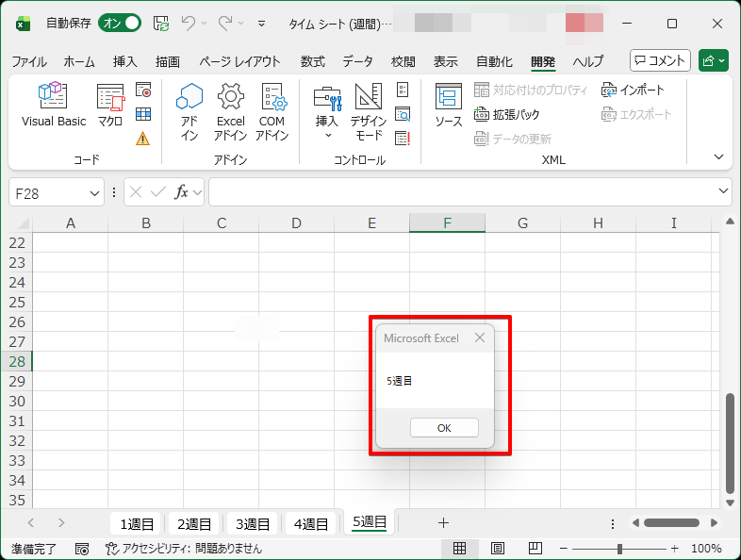Toggle Design Mode (デザインモード)

coord(369,111)
